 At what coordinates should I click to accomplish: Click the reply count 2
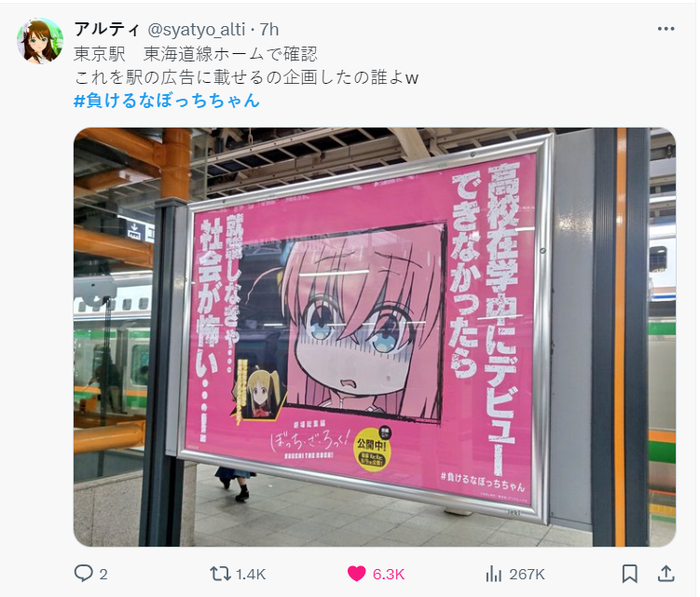point(103,575)
